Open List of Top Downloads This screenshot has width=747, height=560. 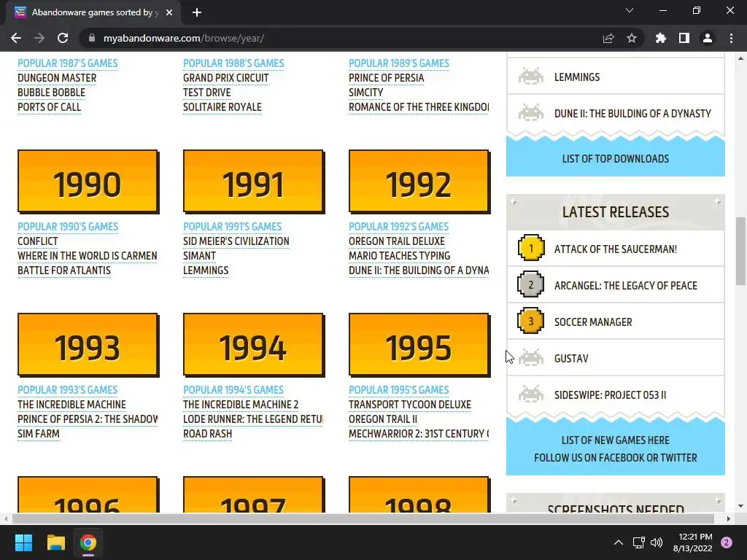click(616, 159)
